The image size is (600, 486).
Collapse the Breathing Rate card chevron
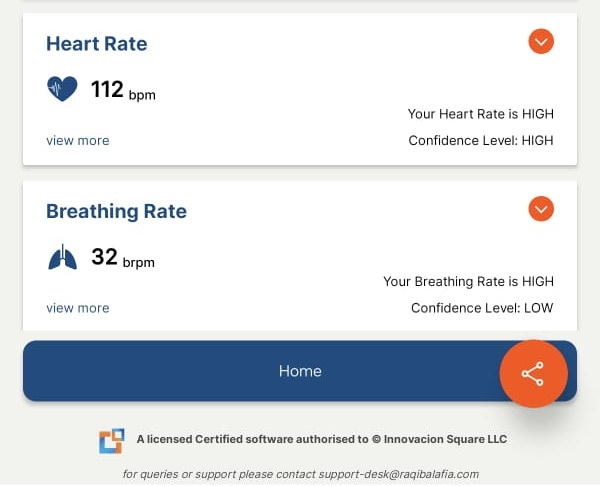(541, 209)
